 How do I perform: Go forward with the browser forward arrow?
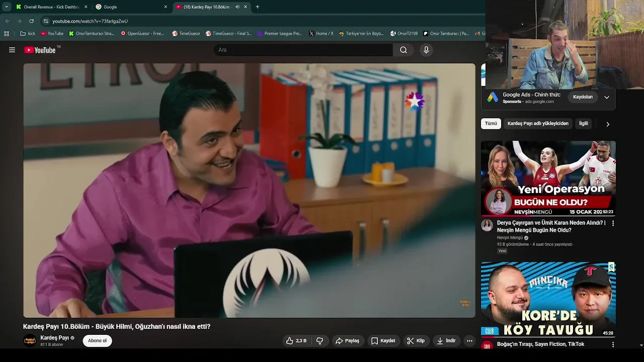pyautogui.click(x=19, y=21)
